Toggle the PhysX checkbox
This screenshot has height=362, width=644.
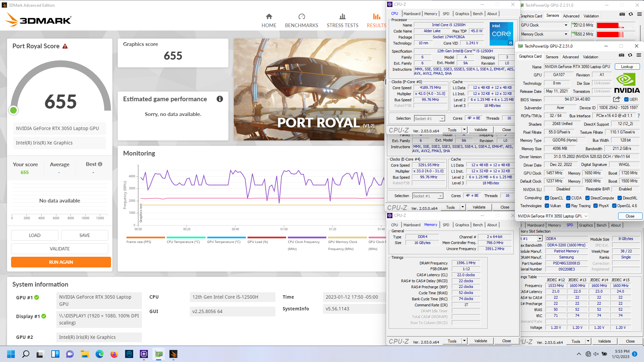595,206
